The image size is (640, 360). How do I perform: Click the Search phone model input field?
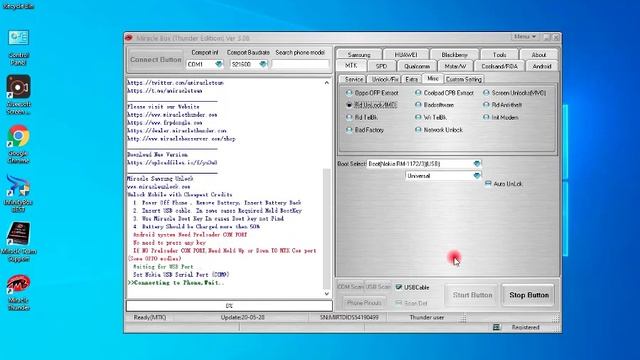[300, 64]
